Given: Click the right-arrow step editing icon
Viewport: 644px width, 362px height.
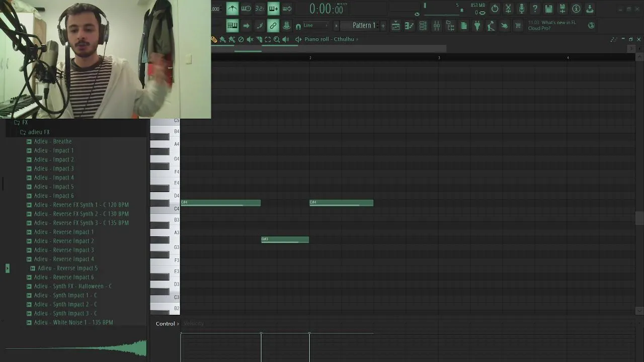Looking at the screenshot, I should pyautogui.click(x=246, y=26).
